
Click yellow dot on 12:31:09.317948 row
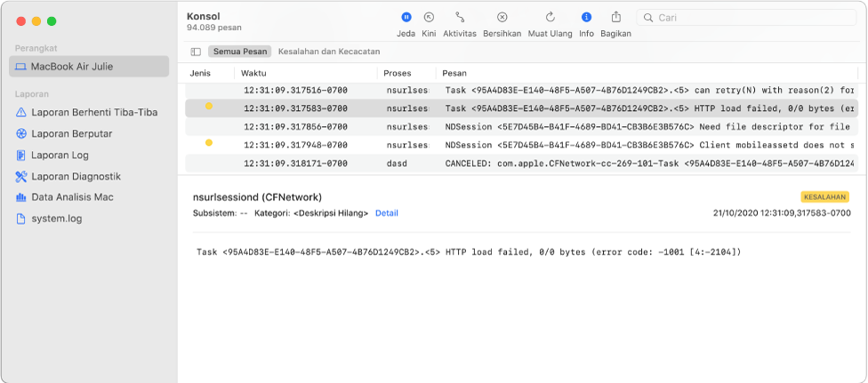209,142
